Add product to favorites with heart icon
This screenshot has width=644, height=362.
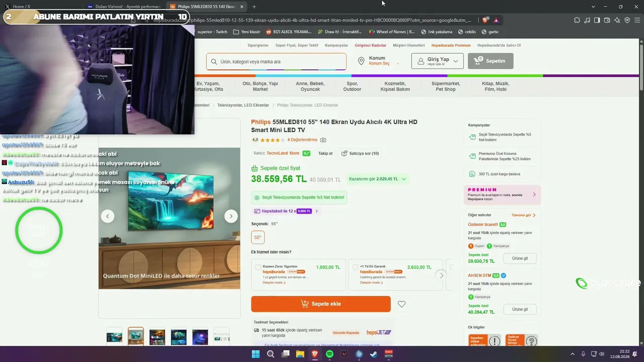(401, 304)
